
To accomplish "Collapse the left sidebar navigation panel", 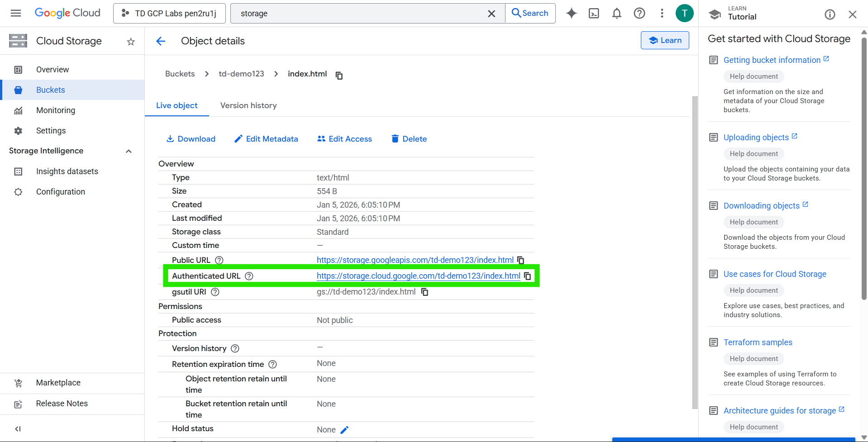I will [18, 429].
